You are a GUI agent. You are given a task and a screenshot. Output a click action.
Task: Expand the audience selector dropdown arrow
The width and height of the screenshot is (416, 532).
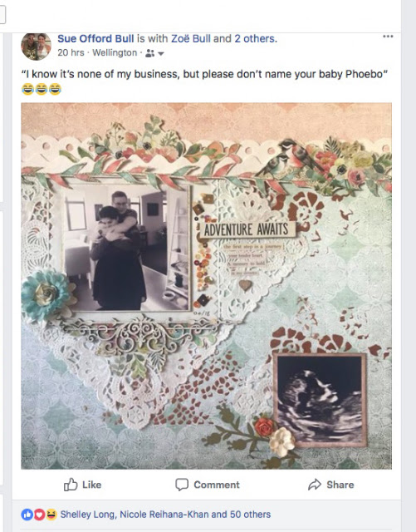161,53
